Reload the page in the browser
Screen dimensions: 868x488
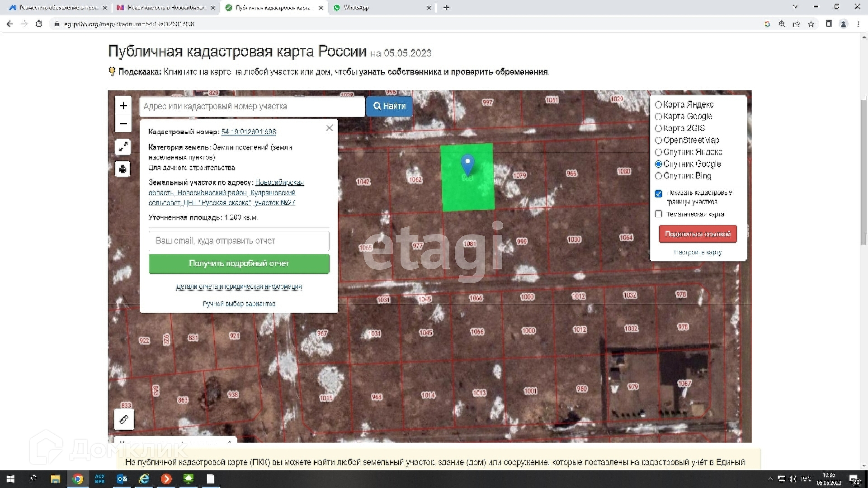[39, 24]
